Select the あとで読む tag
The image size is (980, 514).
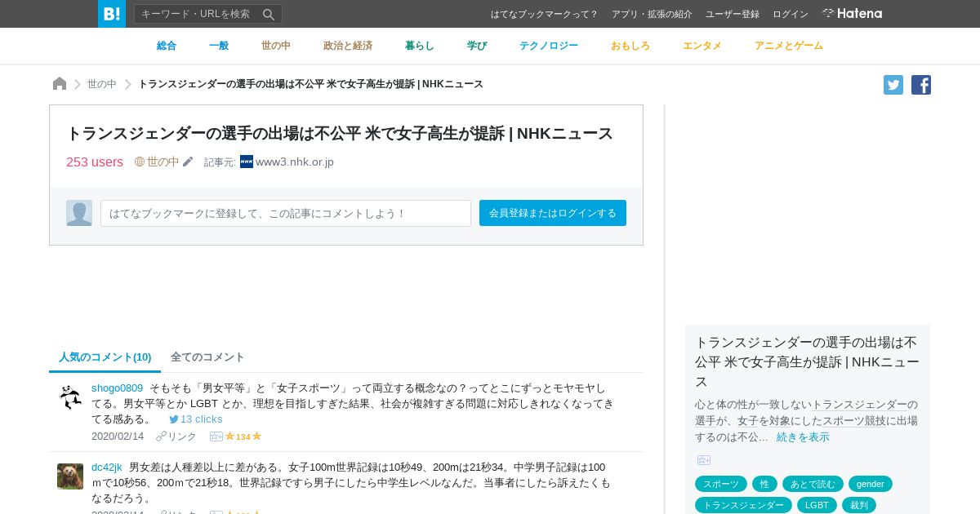coord(813,484)
